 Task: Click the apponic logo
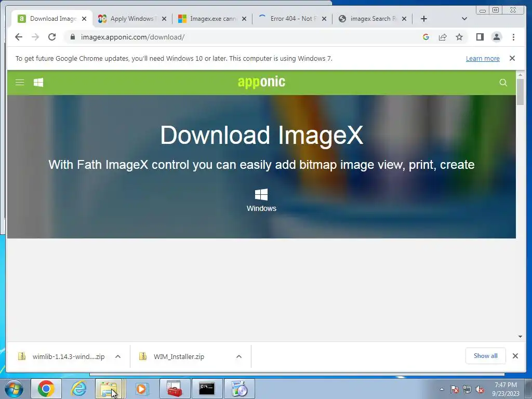262,82
